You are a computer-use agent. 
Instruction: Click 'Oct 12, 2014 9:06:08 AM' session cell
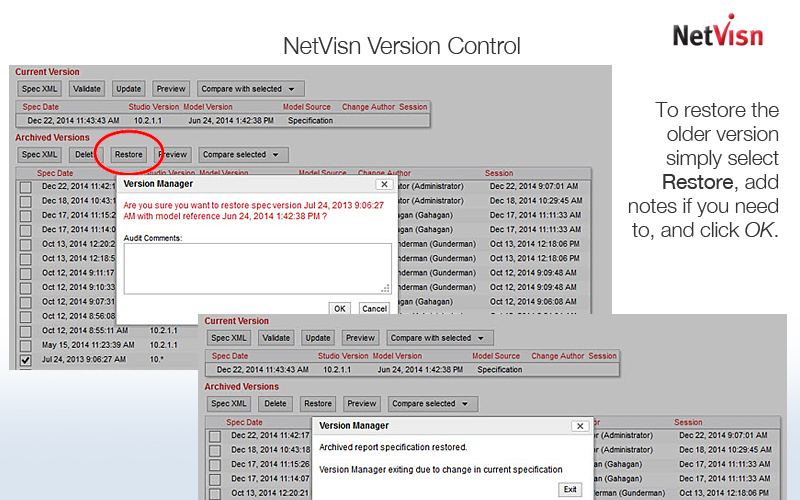click(x=533, y=302)
